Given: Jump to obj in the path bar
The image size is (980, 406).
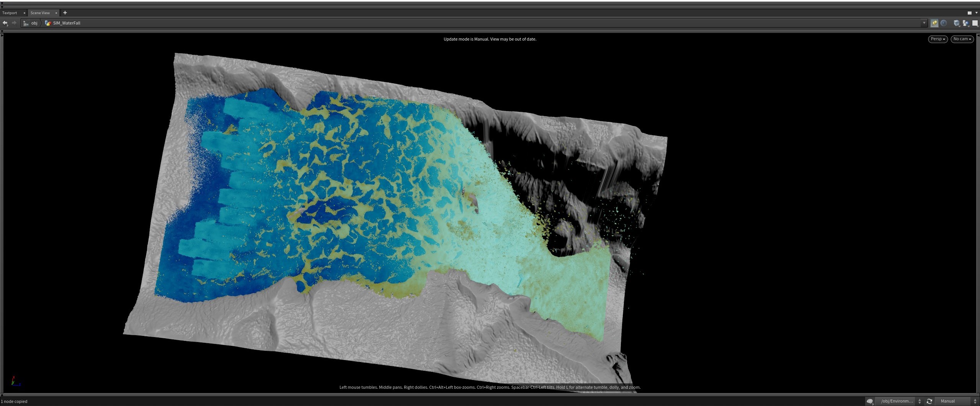Looking at the screenshot, I should coord(31,23).
